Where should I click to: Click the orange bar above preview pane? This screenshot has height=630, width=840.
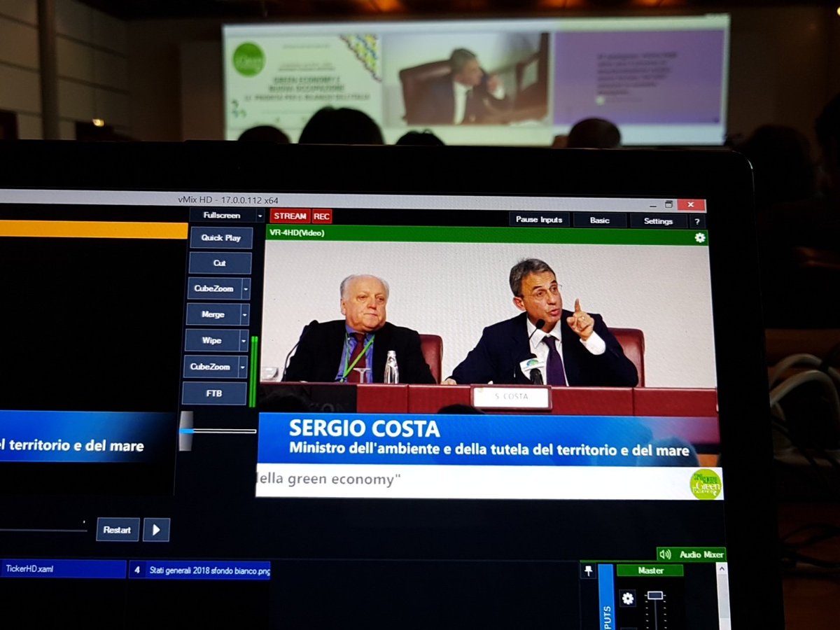pos(94,230)
